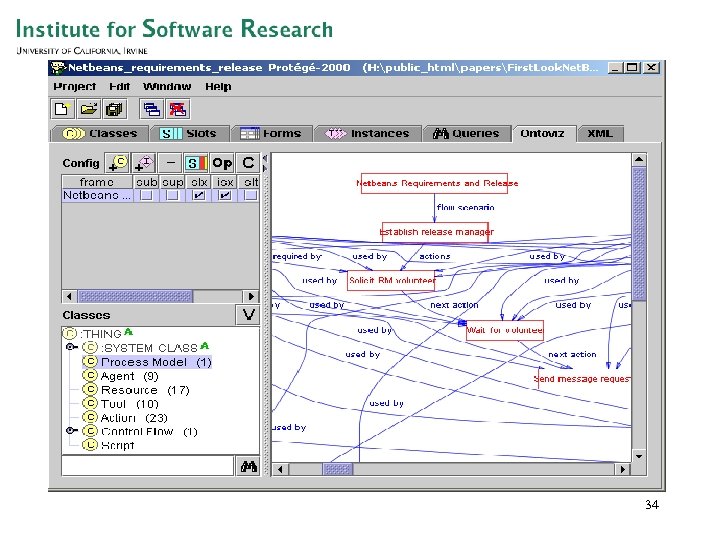Click right arrow of graph horizontal scrollbar

tap(623, 469)
